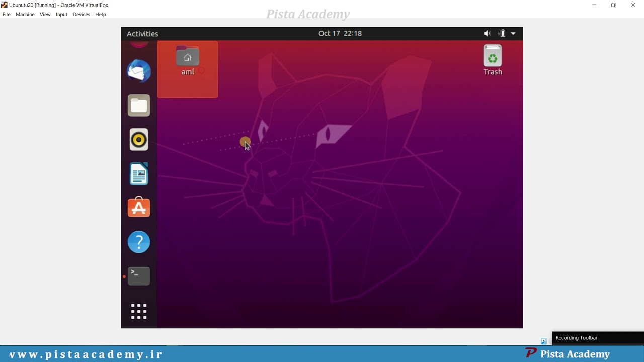The height and width of the screenshot is (362, 644).
Task: Open the VirtualBox Devices menu
Action: [81, 15]
